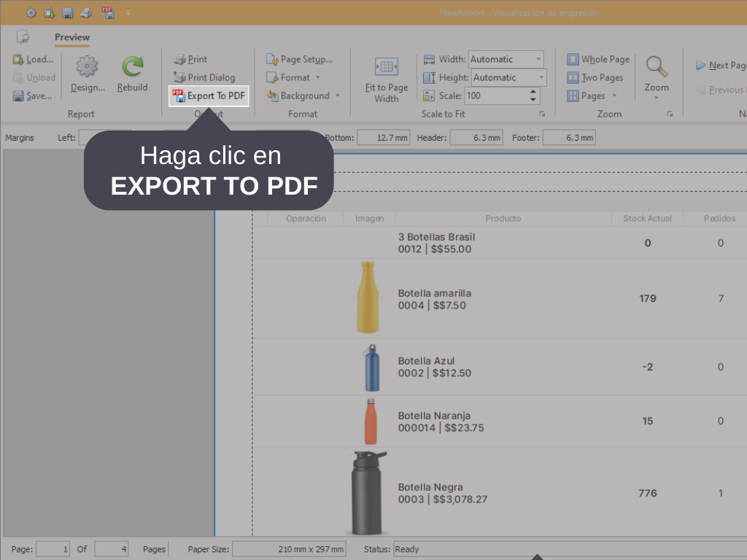
Task: Open the report Designer gear icon
Action: point(88,68)
